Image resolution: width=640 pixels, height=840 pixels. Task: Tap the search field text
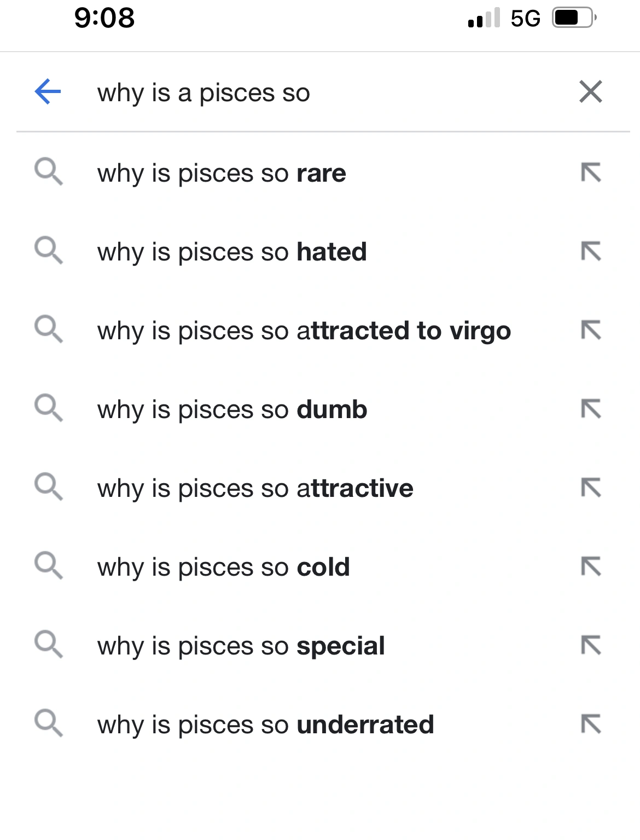click(x=203, y=92)
